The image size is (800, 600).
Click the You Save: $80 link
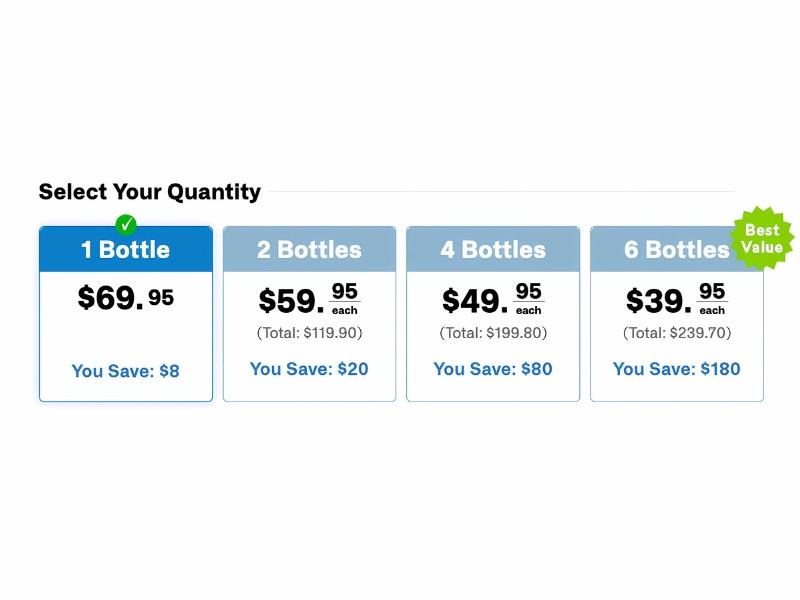(x=493, y=369)
